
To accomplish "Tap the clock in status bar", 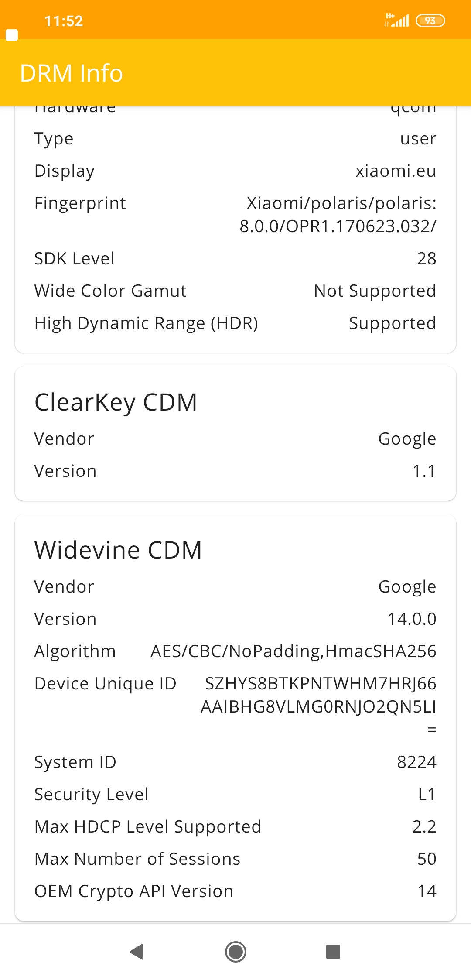I will coord(64,21).
